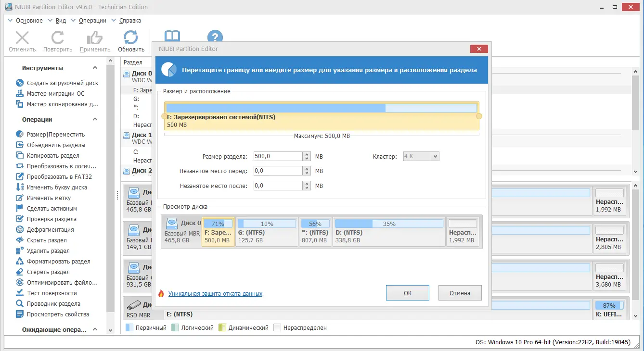Launch Создать загрузочный диск tool
644x351 pixels.
(63, 83)
